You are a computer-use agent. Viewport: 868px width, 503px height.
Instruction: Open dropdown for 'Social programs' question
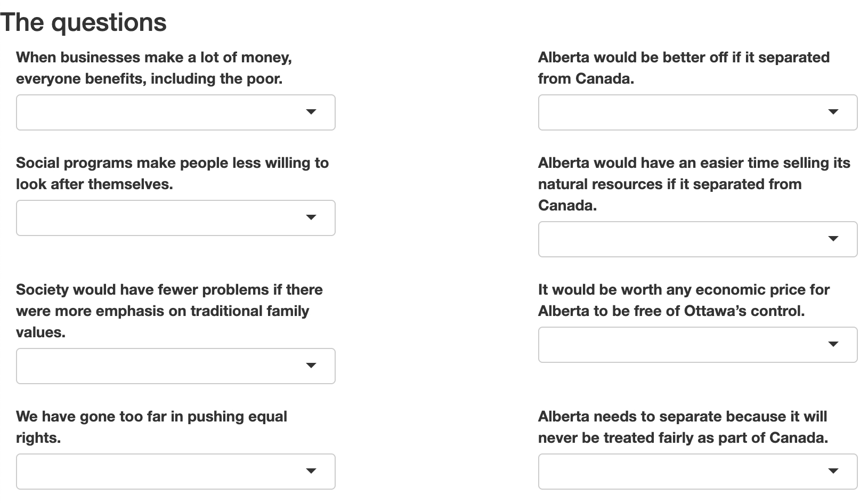pos(175,218)
